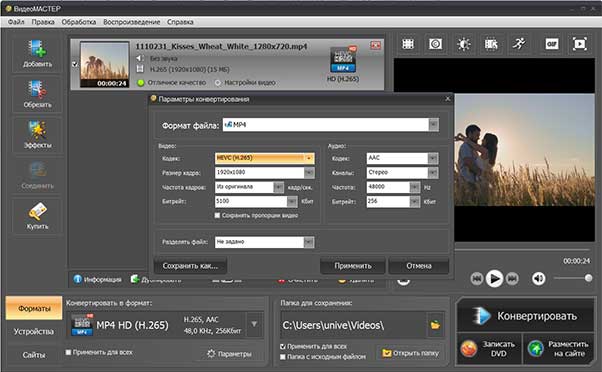
Task: Open the Правка menu
Action: coord(43,22)
